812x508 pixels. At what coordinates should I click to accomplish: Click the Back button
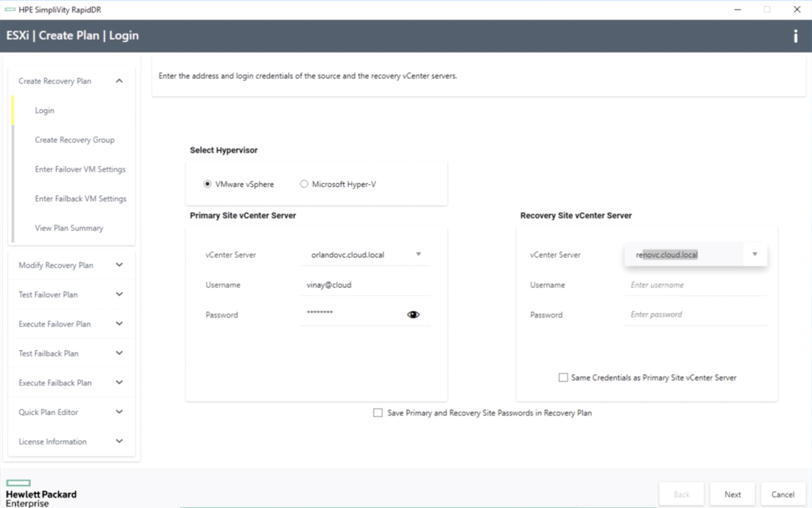coord(681,495)
